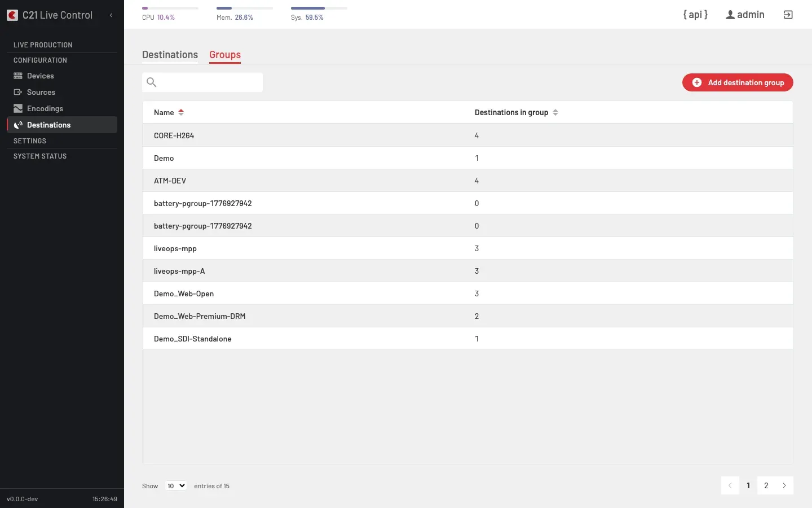Go to page 2

point(766,485)
